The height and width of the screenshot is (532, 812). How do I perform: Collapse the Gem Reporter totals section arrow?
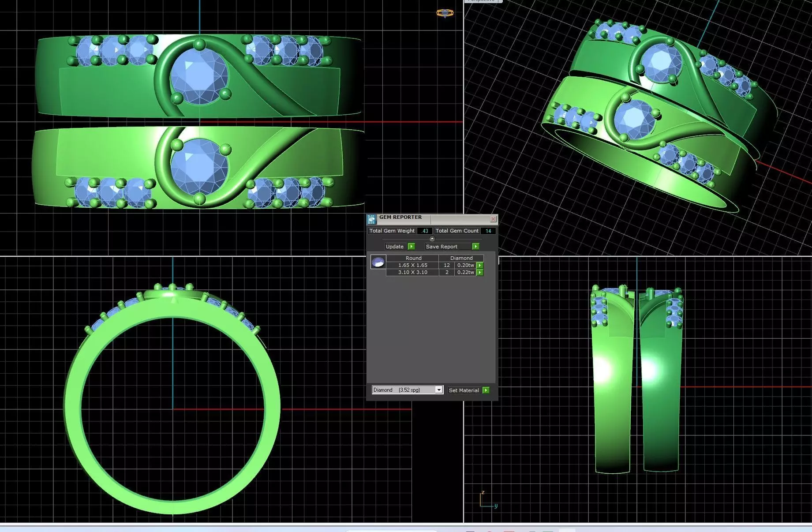[432, 239]
